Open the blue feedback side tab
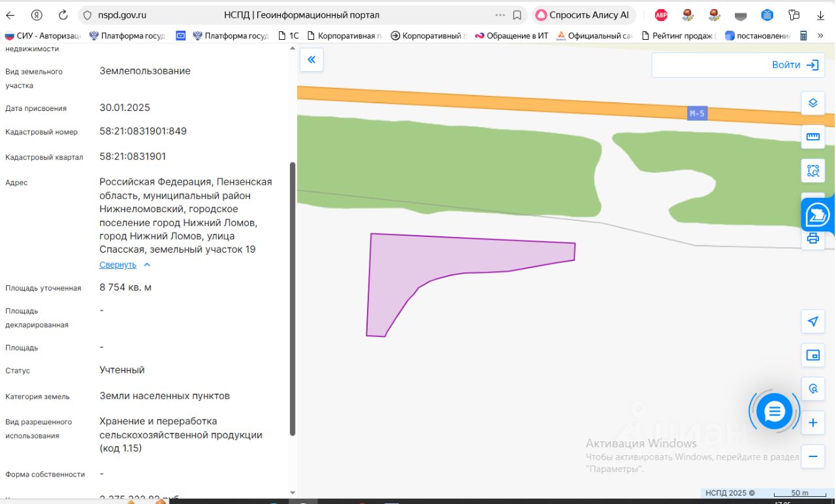 [x=818, y=215]
